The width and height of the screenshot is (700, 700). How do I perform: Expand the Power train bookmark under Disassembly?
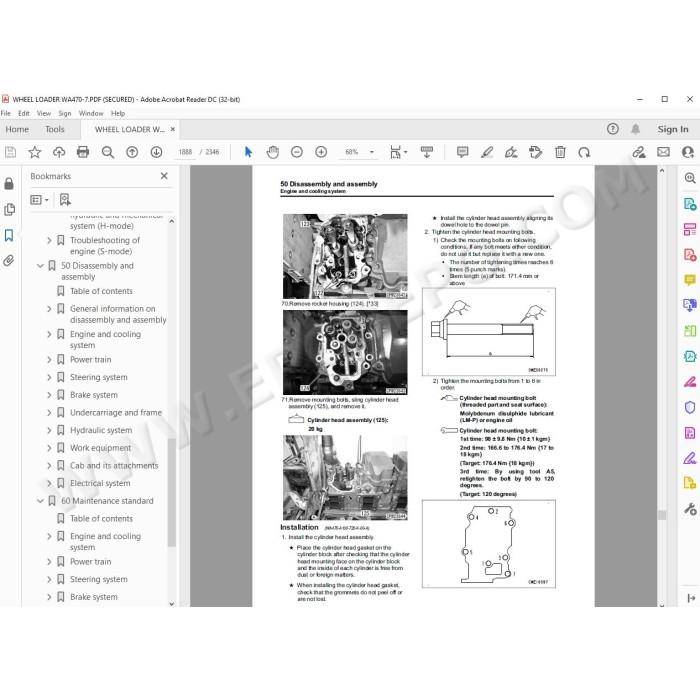[x=49, y=360]
